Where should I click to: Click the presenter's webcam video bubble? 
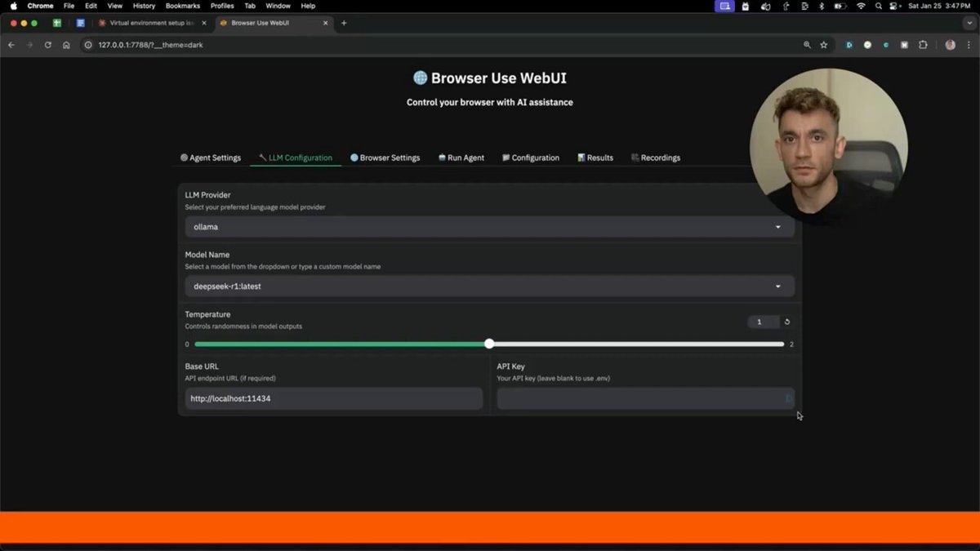pos(828,147)
